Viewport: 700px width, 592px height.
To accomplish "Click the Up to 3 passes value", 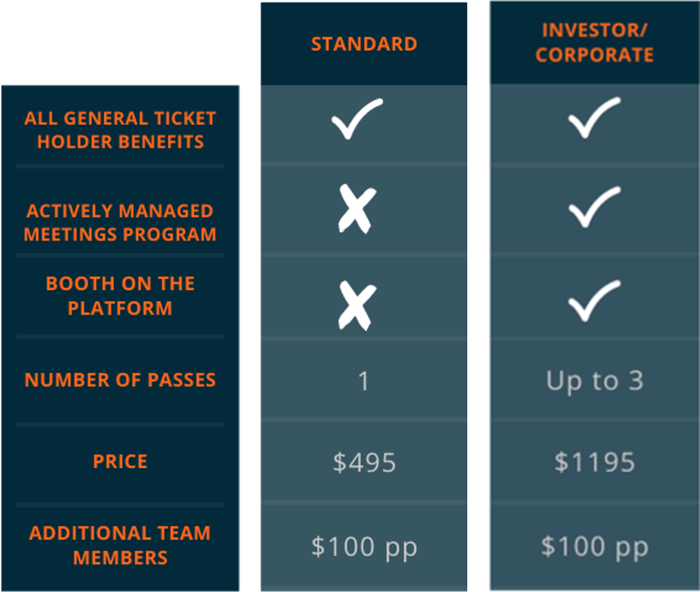I will [x=595, y=382].
